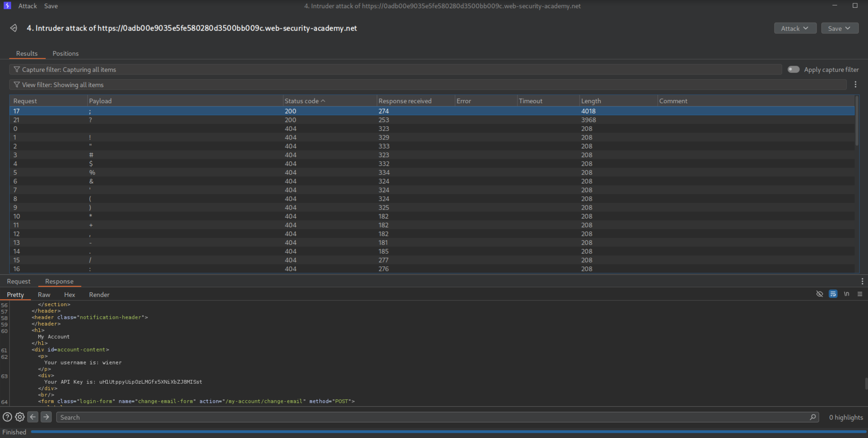Expand the Save dropdown button

[840, 28]
